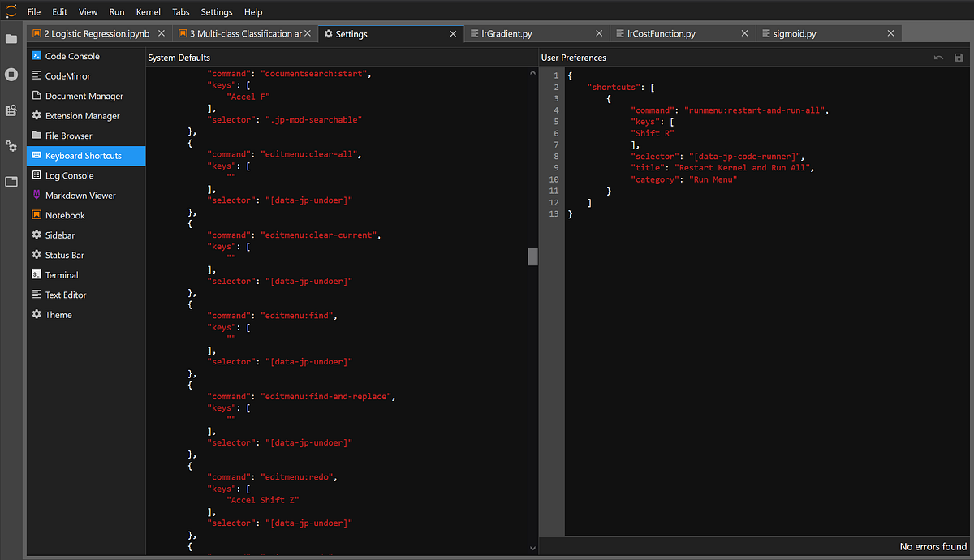Click "Accel Shift Z" in System Defaults
The height and width of the screenshot is (560, 974).
pyautogui.click(x=263, y=501)
